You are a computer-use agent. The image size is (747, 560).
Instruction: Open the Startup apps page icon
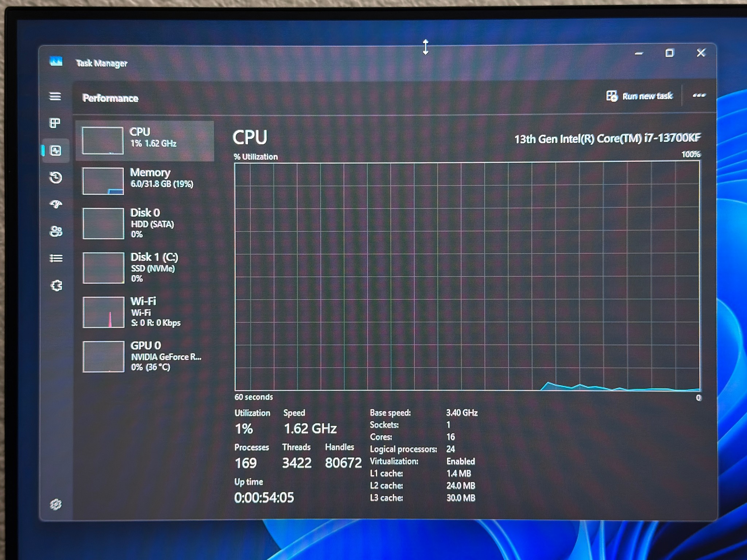[x=55, y=204]
